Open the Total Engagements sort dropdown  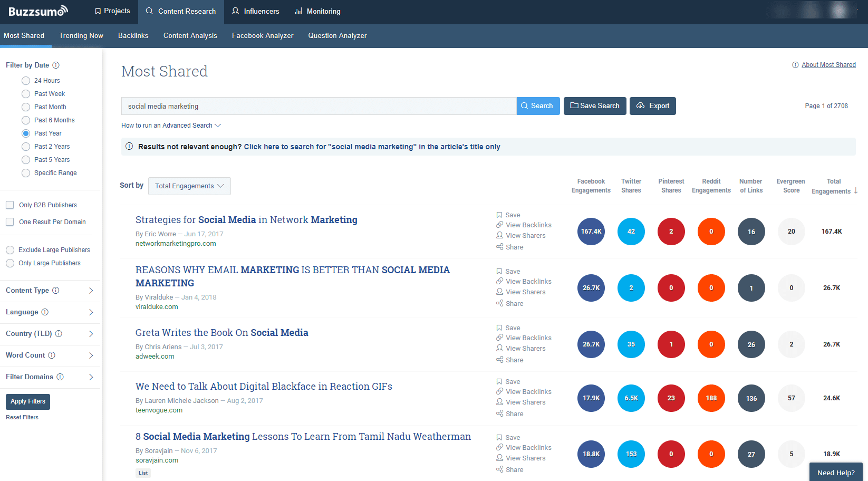[189, 186]
